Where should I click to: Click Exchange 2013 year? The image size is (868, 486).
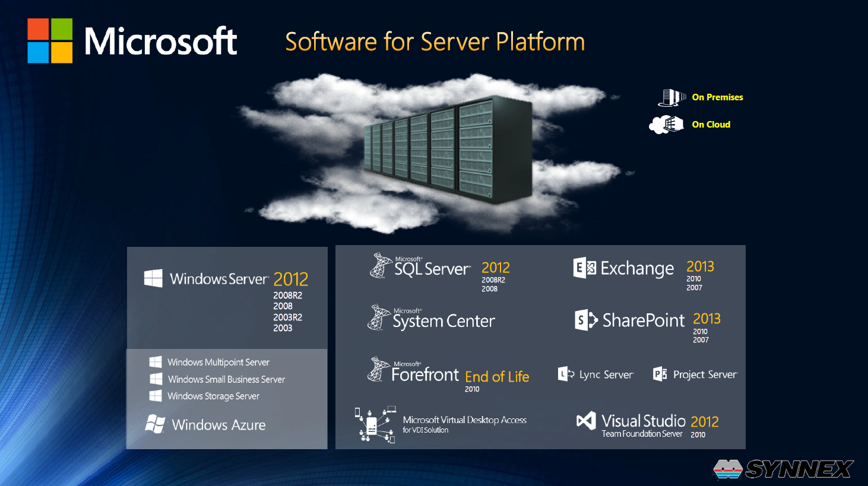click(x=701, y=266)
